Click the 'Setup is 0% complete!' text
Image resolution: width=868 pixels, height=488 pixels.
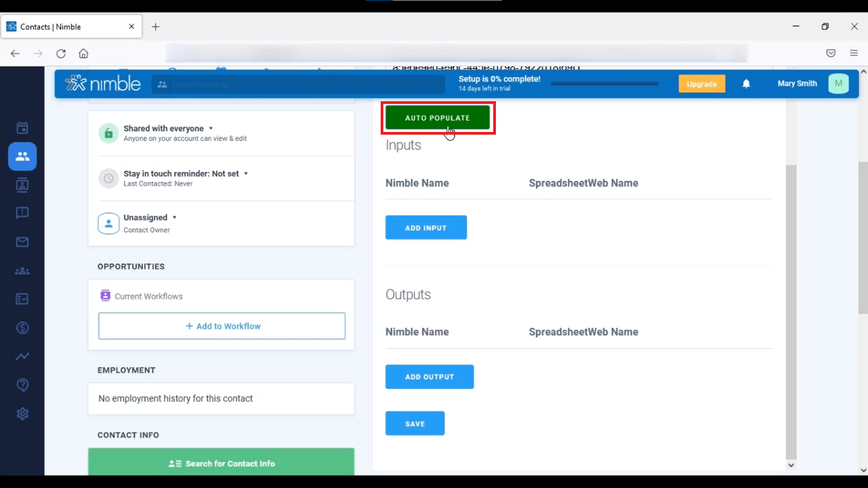pos(500,79)
